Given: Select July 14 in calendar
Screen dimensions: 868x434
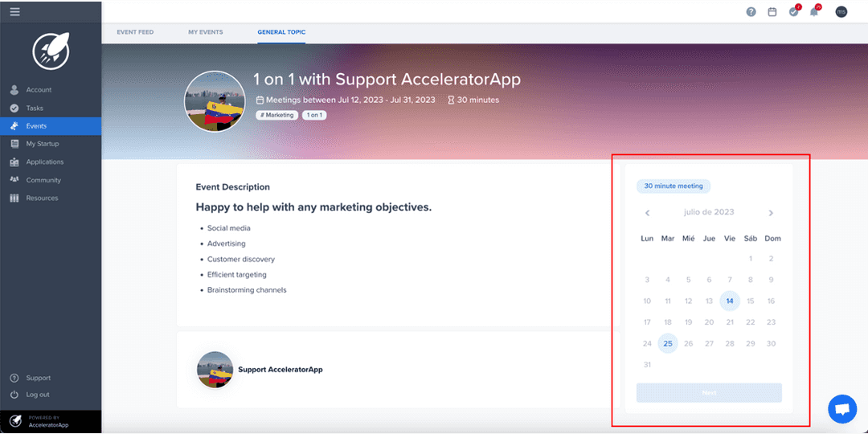Looking at the screenshot, I should 730,301.
